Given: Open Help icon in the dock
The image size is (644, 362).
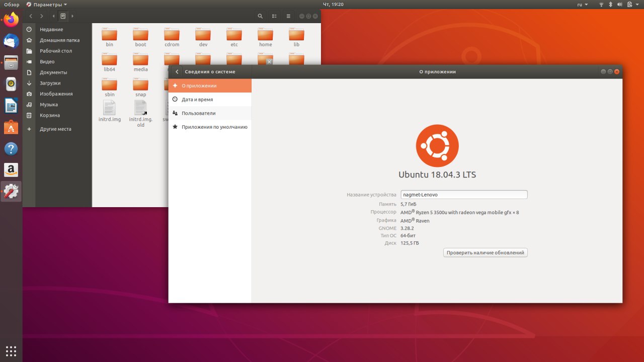Looking at the screenshot, I should pos(11,149).
